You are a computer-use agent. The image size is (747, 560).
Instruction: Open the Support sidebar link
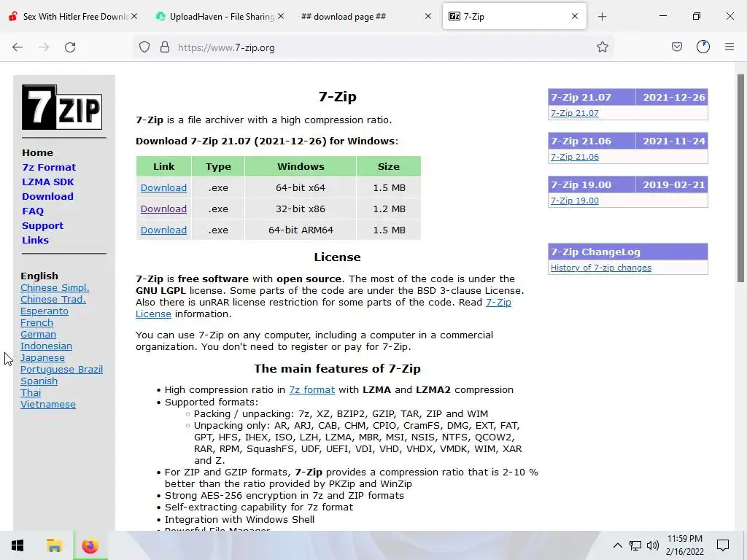pyautogui.click(x=42, y=226)
